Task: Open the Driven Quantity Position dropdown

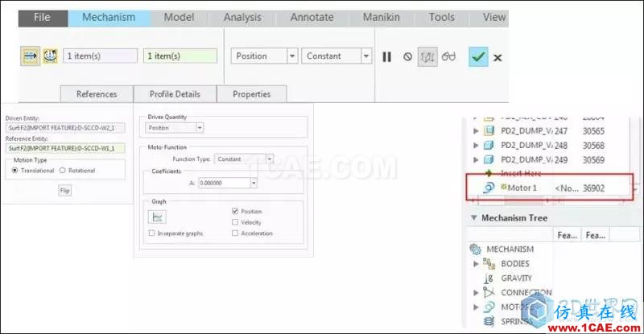Action: click(x=199, y=128)
